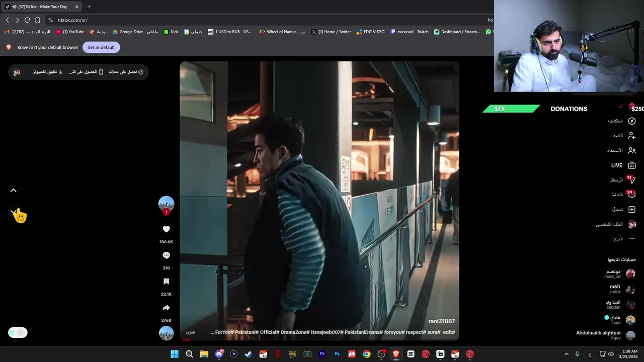Set Brave as the default browser
The height and width of the screenshot is (362, 644).
click(x=101, y=47)
